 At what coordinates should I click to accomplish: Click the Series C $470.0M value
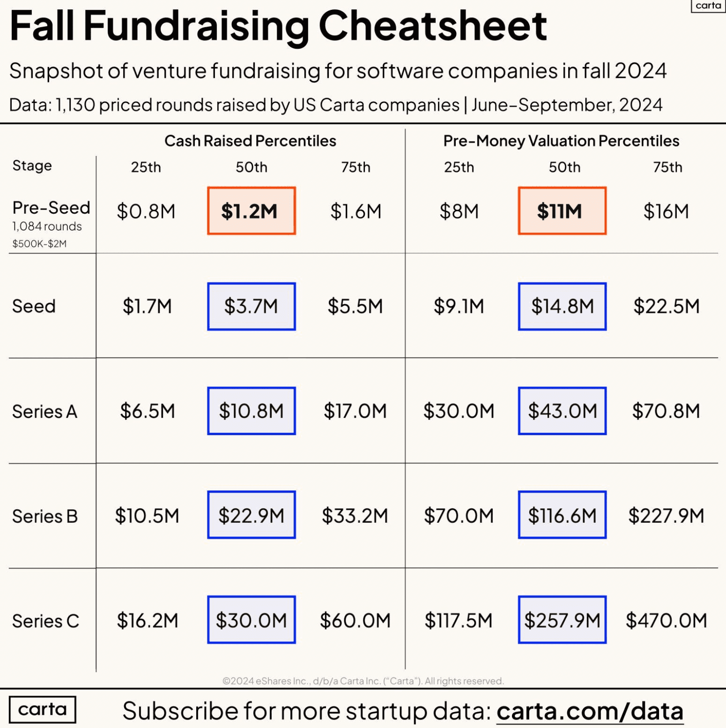pos(666,620)
